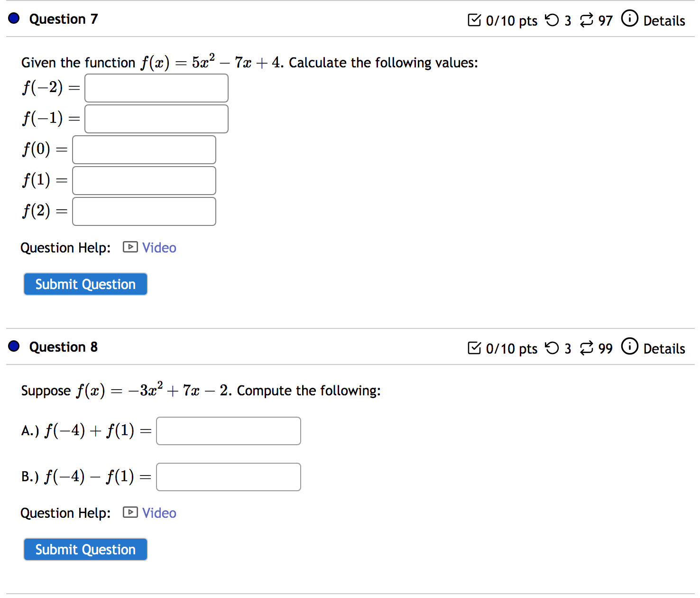The image size is (700, 598).
Task: Click the video play icon in Question 8 help
Action: coord(129,513)
